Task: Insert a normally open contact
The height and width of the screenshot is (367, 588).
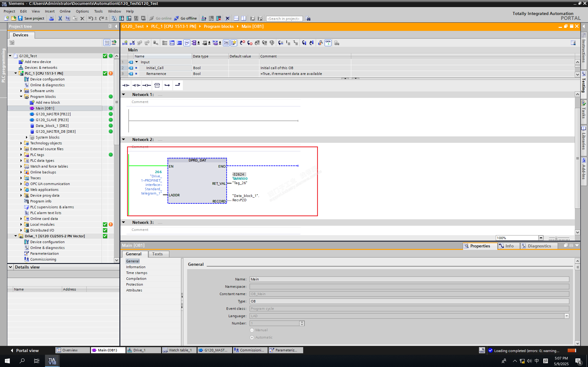Action: pos(126,85)
